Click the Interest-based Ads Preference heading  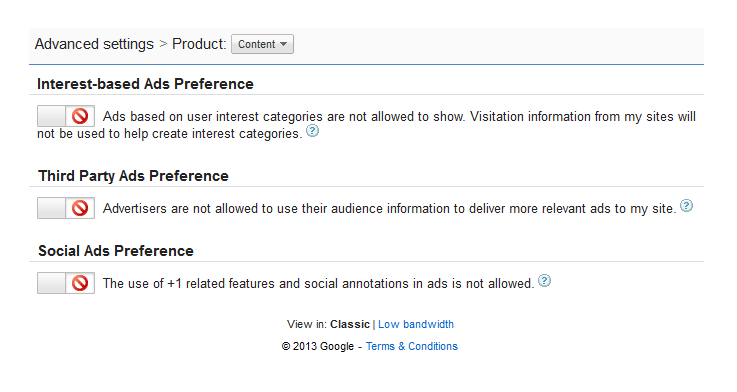pos(145,84)
